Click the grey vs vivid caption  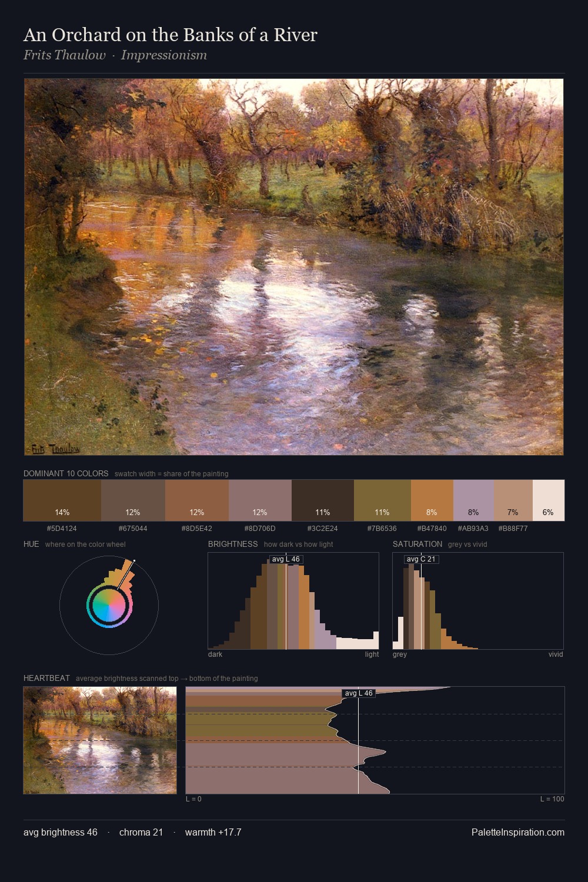click(467, 544)
